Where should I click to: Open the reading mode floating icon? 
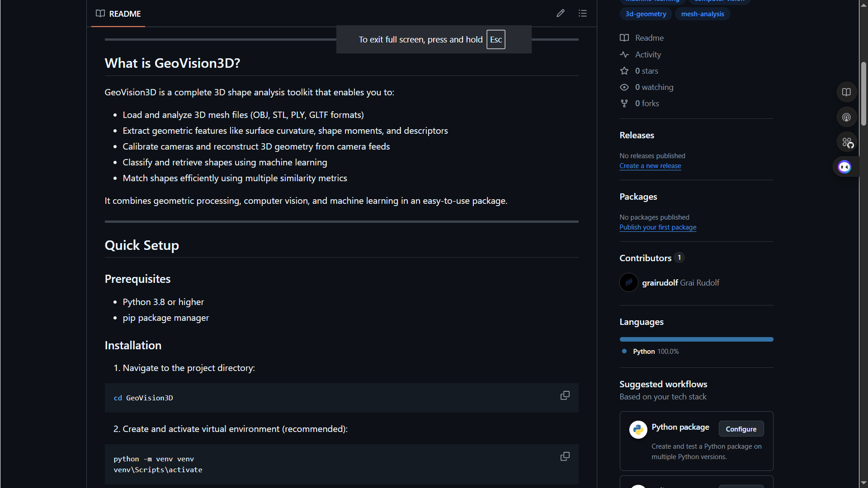pyautogui.click(x=847, y=92)
